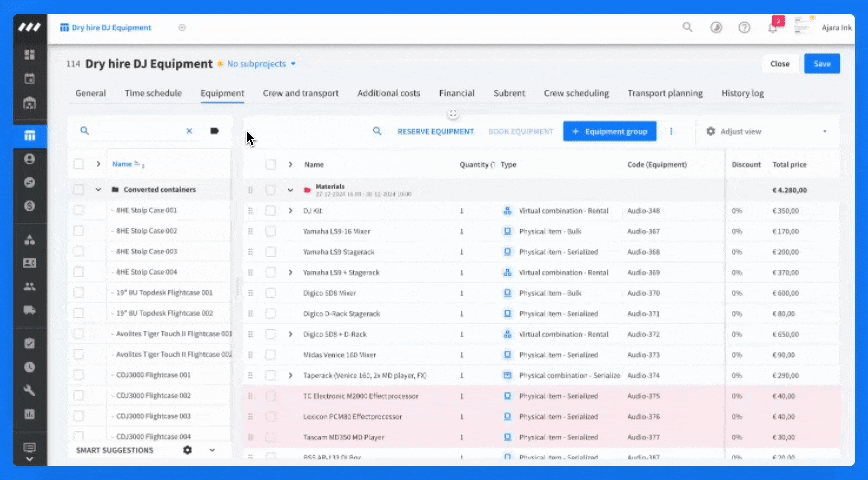The height and width of the screenshot is (480, 868).
Task: Expand the Yamaha LS9 + Stagerack row
Action: pos(290,272)
